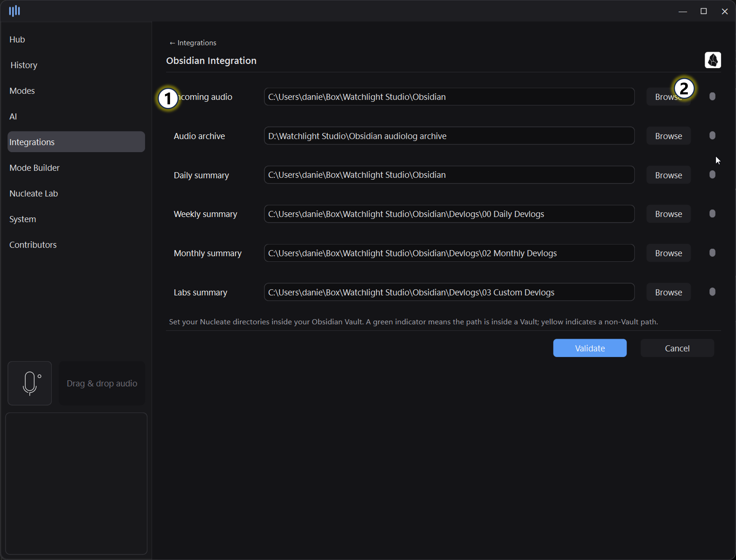Browse for Monthly summary folder
Image resolution: width=736 pixels, height=560 pixels.
tap(668, 253)
